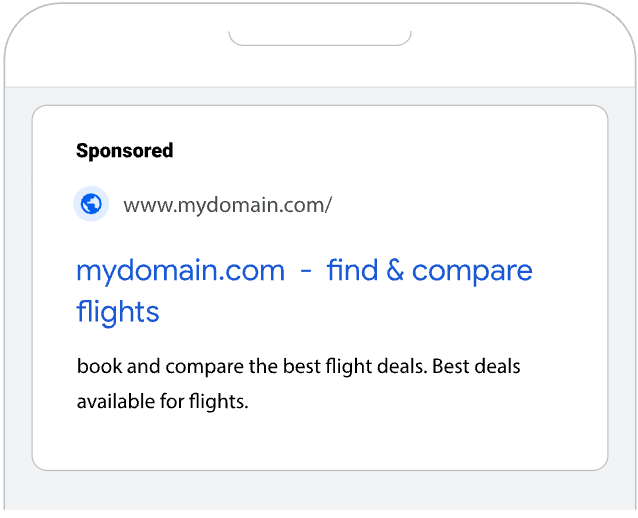The width and height of the screenshot is (638, 518).
Task: Click the word 'find' in the headline
Action: point(350,270)
